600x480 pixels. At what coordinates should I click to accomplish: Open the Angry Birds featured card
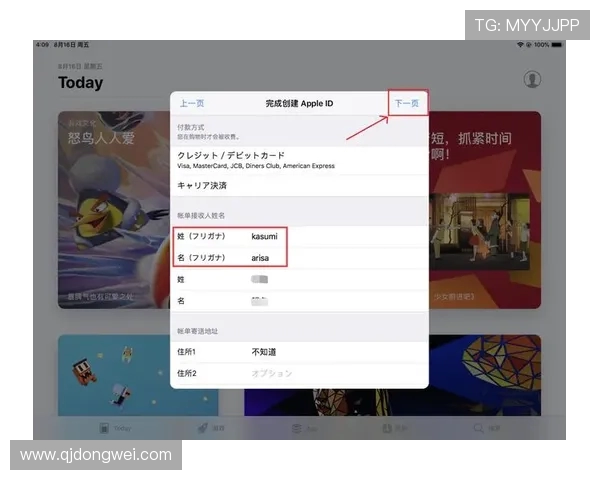pos(112,210)
